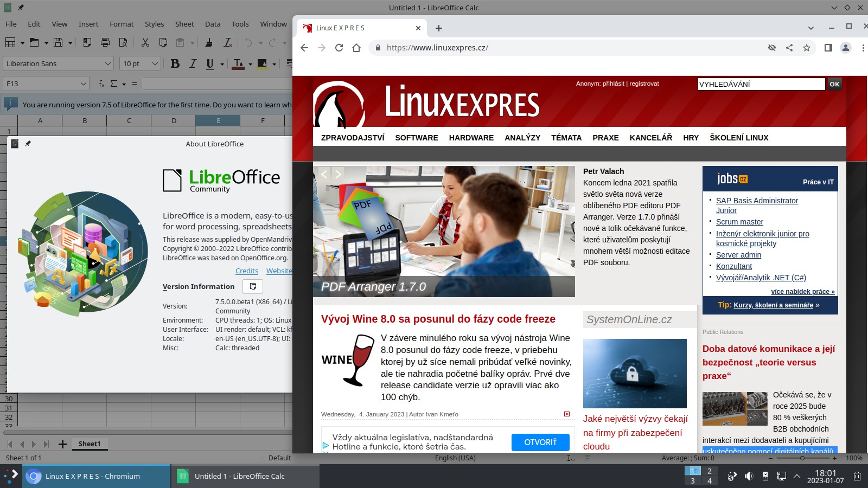Open the Wine 8.0 code freeze article
This screenshot has width=868, height=488.
pos(438,319)
